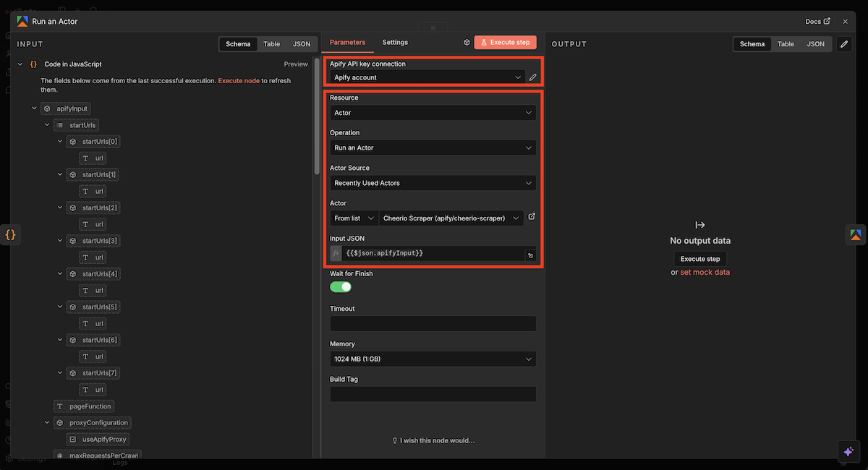Click the icon at Input JSON field's right
Viewport: 868px width, 470px height.
pos(530,255)
